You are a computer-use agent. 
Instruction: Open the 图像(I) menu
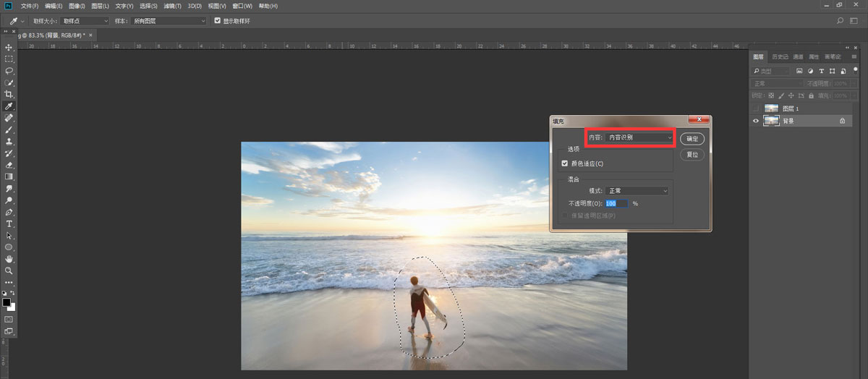pyautogui.click(x=77, y=6)
